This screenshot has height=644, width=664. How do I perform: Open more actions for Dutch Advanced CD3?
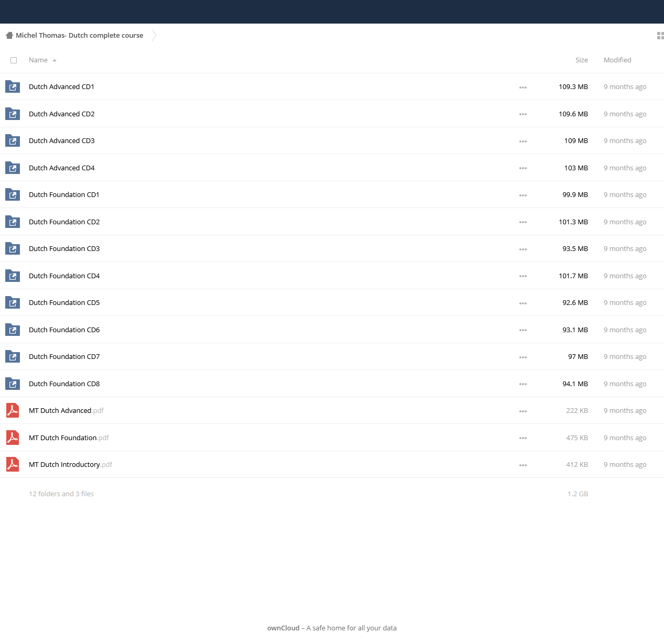tap(523, 141)
